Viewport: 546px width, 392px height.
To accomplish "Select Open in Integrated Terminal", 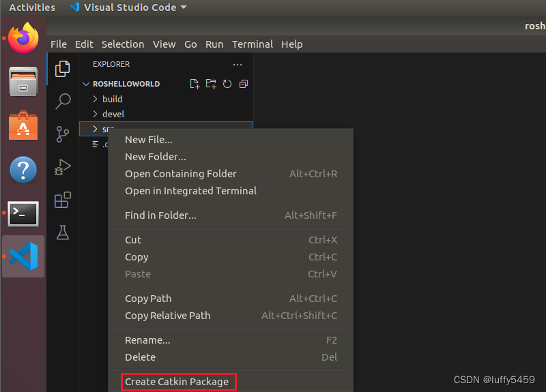I will [x=231, y=191].
